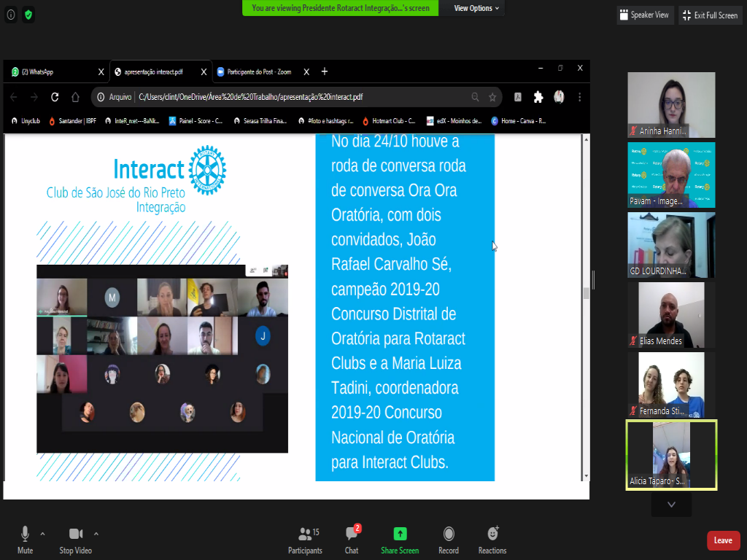The width and height of the screenshot is (747, 560).
Task: Open the View Options dropdown
Action: click(476, 8)
